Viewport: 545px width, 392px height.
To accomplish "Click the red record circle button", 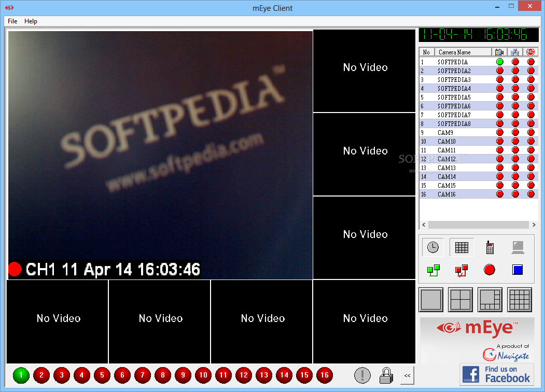I will click(x=490, y=270).
